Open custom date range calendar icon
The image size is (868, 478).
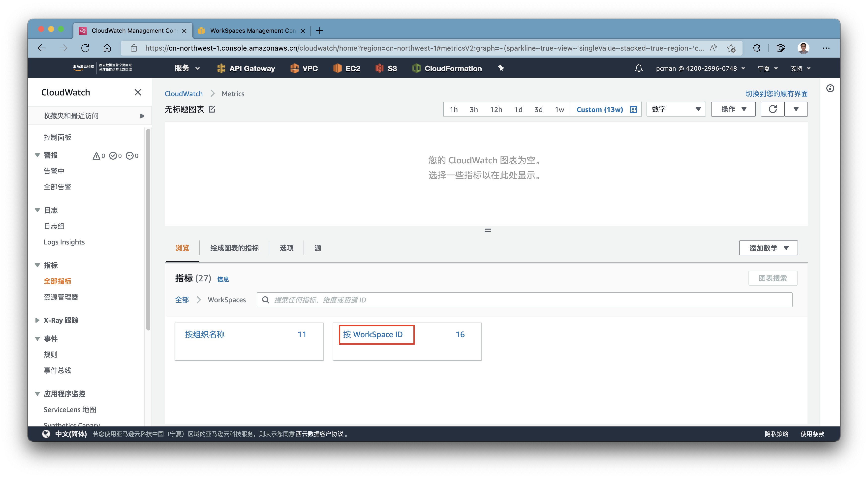(x=633, y=110)
